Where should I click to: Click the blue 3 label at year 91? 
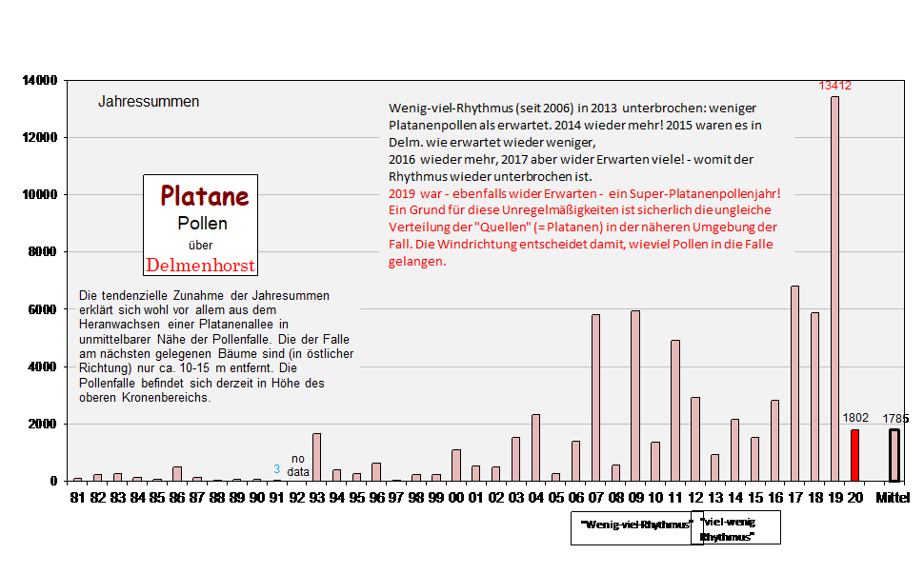(x=277, y=469)
